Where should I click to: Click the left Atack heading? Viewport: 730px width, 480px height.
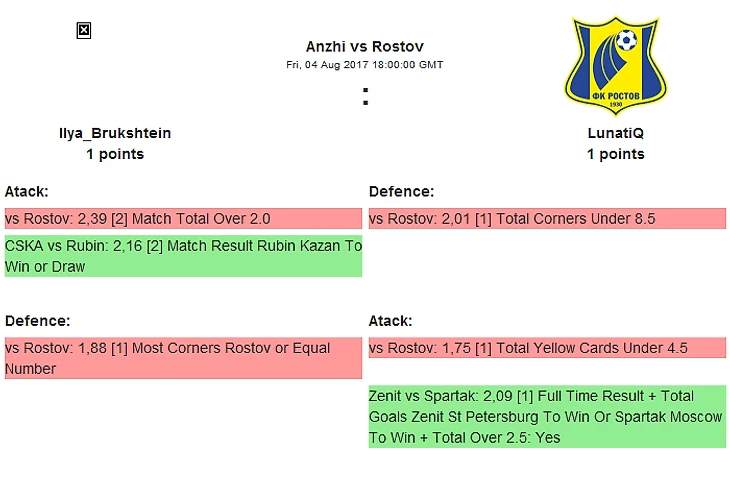pos(27,191)
